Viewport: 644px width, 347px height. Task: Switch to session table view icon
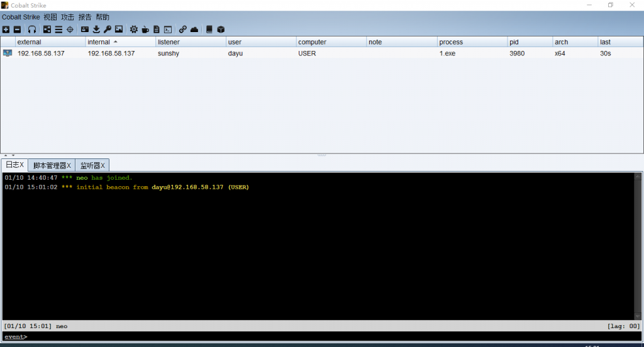[58, 30]
